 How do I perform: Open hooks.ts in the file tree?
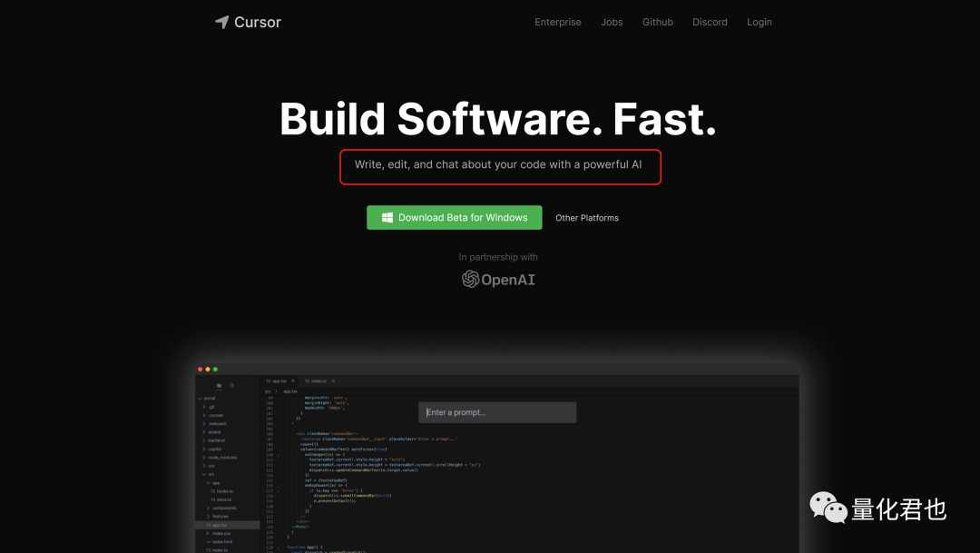[222, 491]
